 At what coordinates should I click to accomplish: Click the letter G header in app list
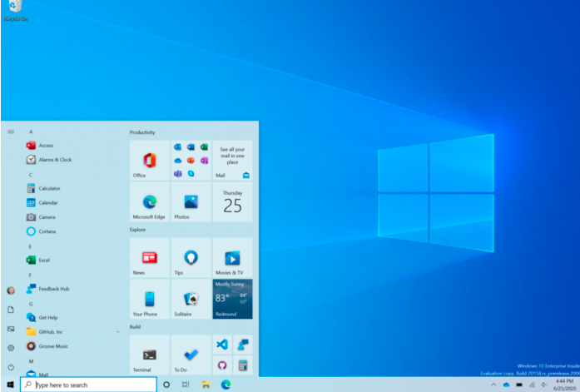coord(31,304)
